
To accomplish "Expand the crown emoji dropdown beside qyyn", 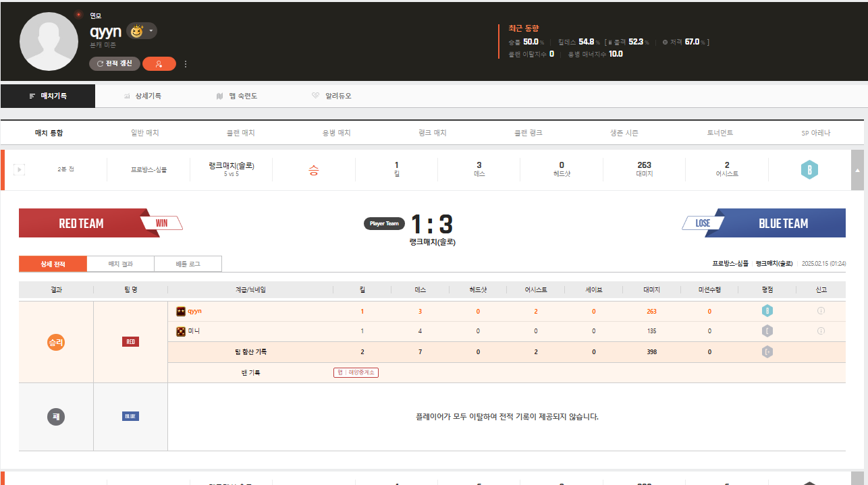I will (x=152, y=31).
